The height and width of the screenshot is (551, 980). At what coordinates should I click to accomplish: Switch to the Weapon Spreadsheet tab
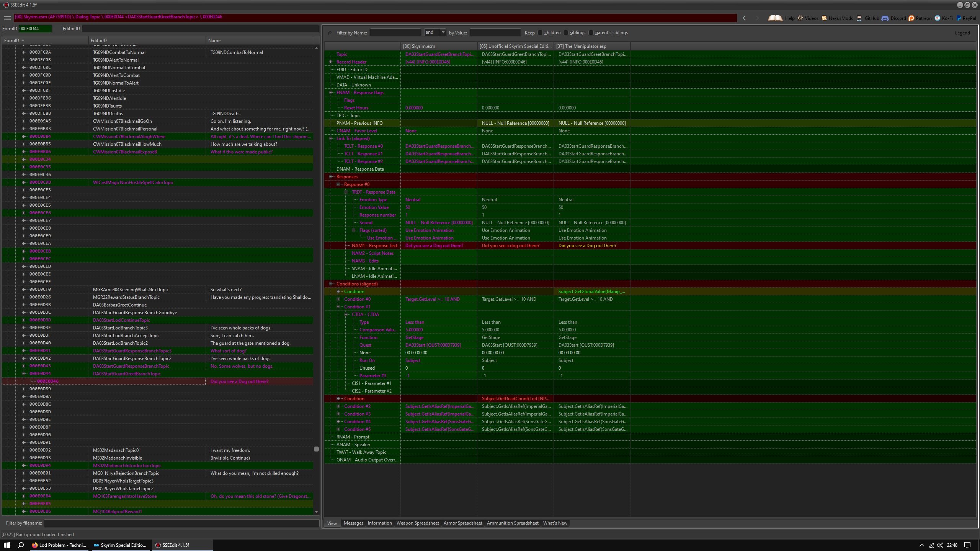point(418,523)
